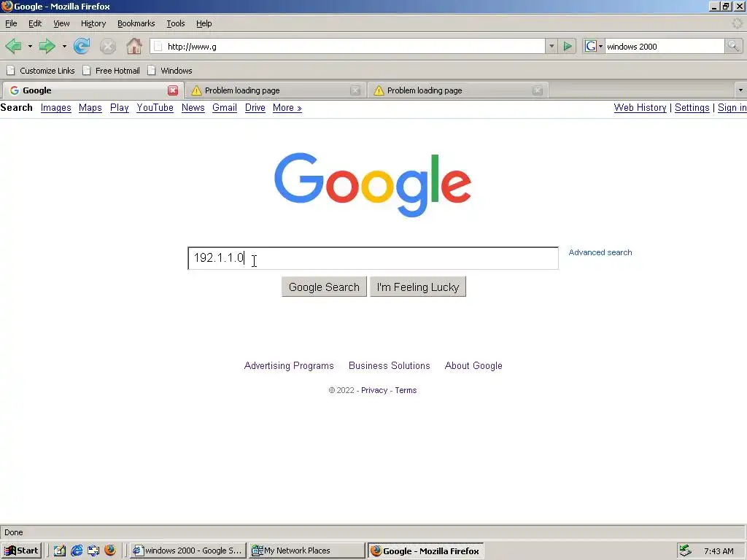The width and height of the screenshot is (747, 560).
Task: Open the Forward history dropdown arrow
Action: pyautogui.click(x=64, y=46)
